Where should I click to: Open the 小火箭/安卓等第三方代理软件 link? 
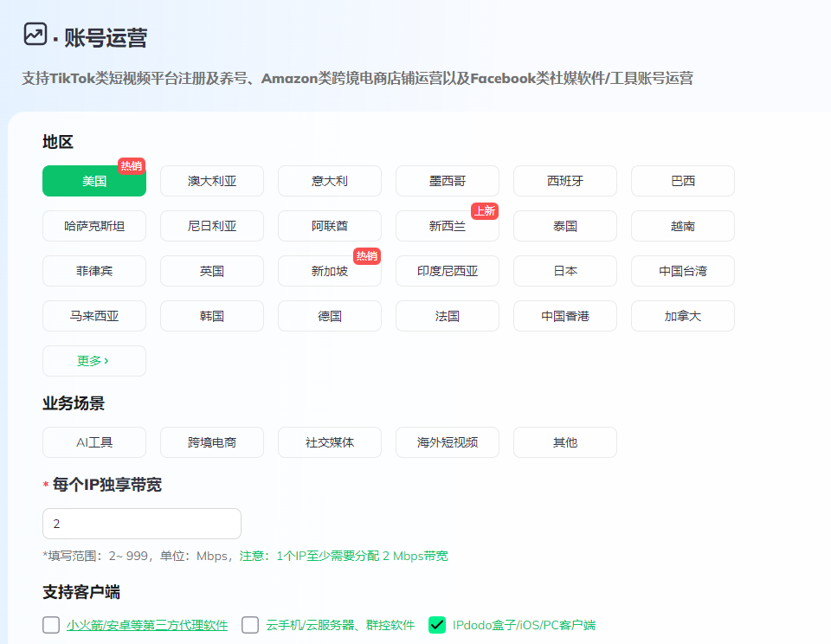coord(147,625)
